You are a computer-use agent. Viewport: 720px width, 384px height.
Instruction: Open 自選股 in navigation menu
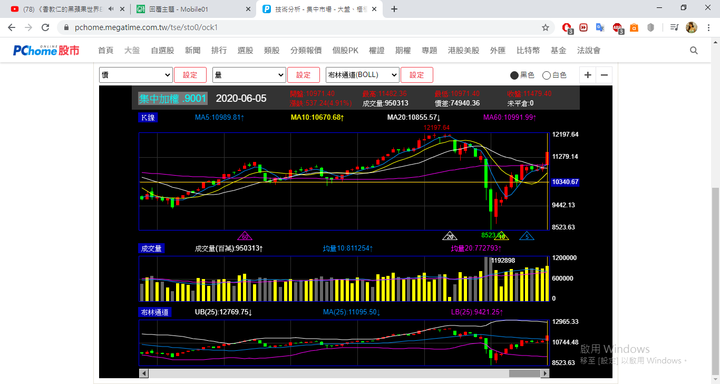[163, 51]
